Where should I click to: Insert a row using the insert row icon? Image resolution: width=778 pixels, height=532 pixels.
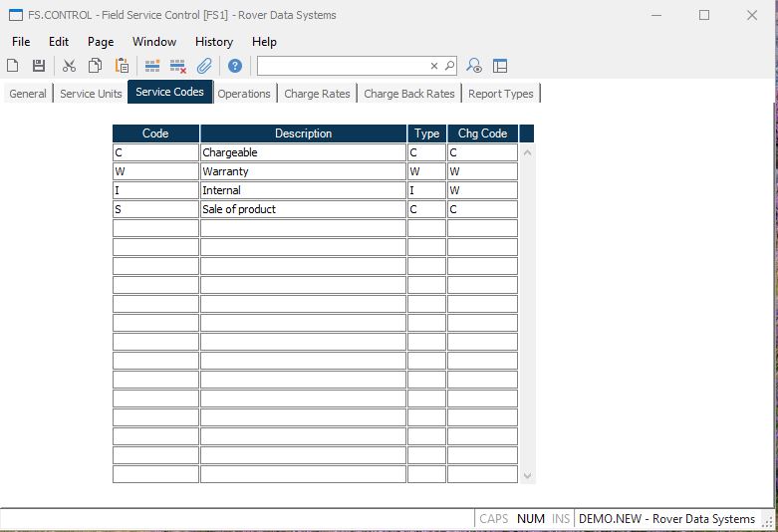(152, 66)
